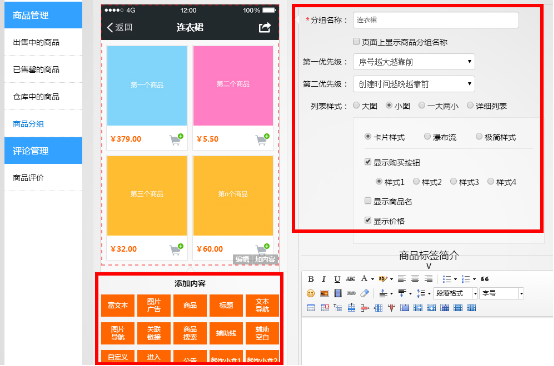Expand the bulleted list style arrow

point(455,279)
